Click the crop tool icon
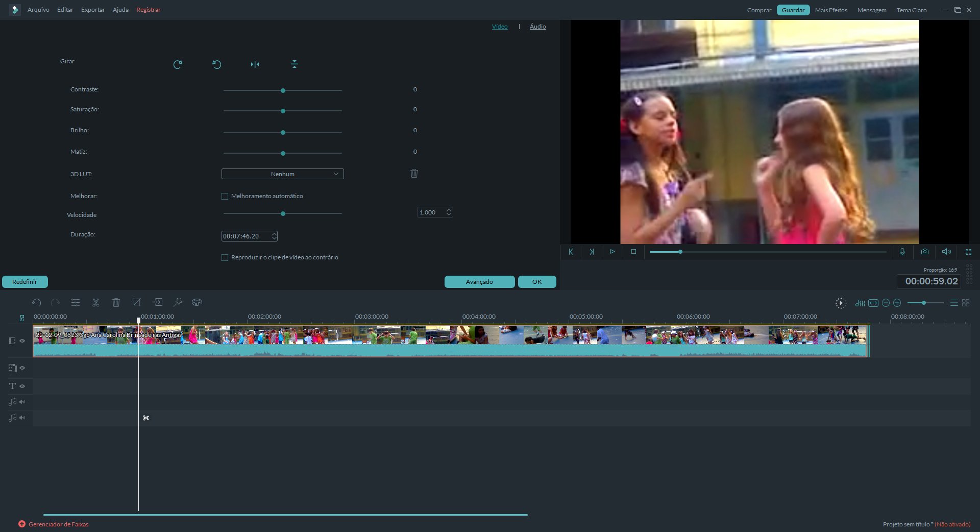Image resolution: width=980 pixels, height=532 pixels. point(137,303)
